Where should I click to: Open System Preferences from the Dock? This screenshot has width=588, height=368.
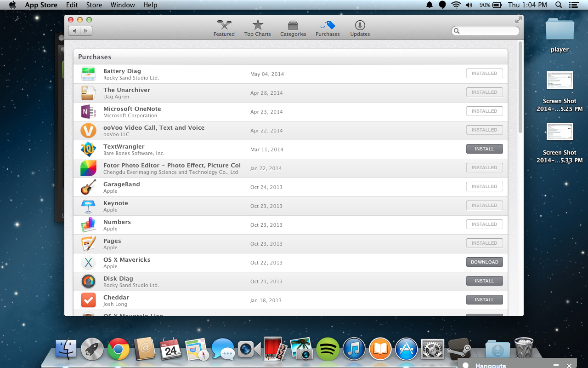point(432,349)
